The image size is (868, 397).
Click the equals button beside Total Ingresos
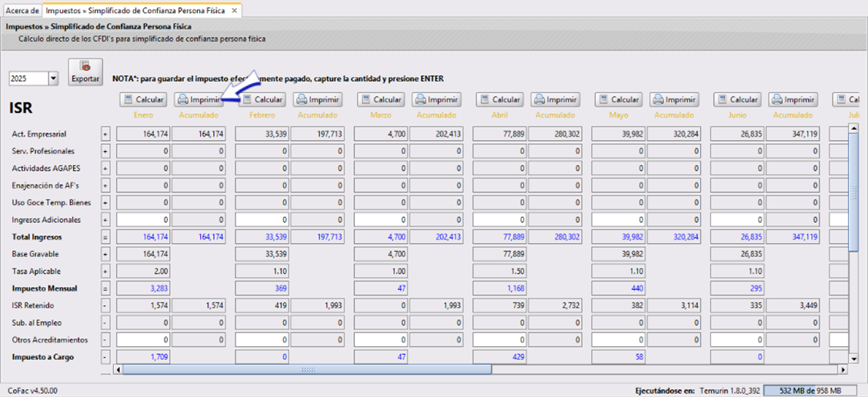105,237
